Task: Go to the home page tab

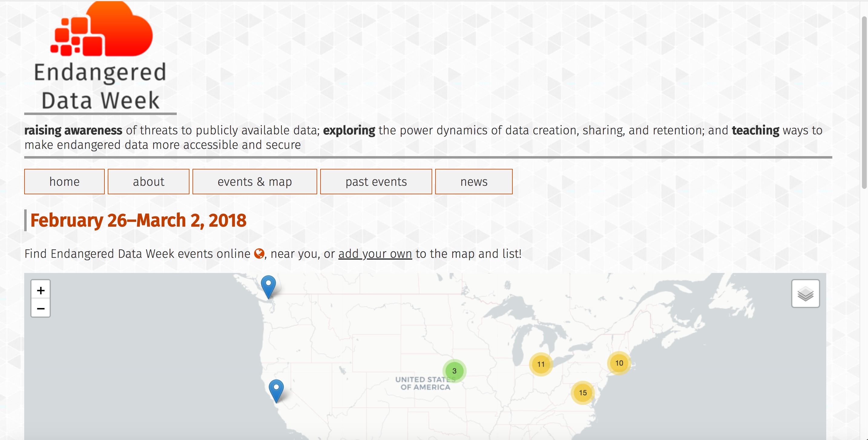Action: click(64, 182)
